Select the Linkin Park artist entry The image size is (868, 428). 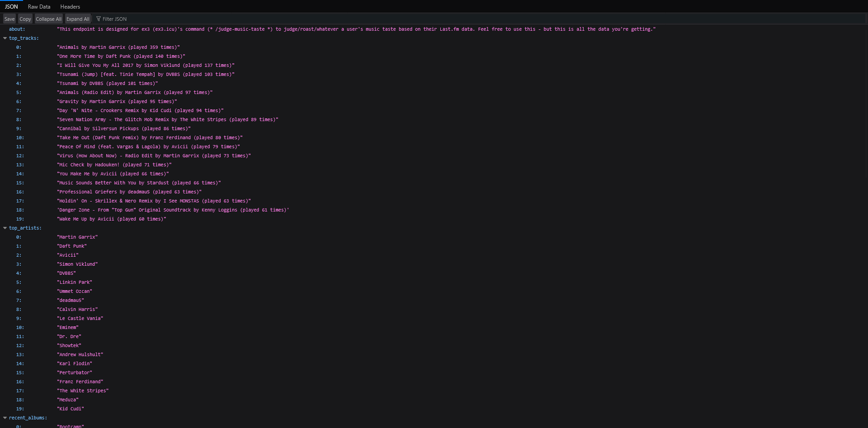[x=75, y=282]
